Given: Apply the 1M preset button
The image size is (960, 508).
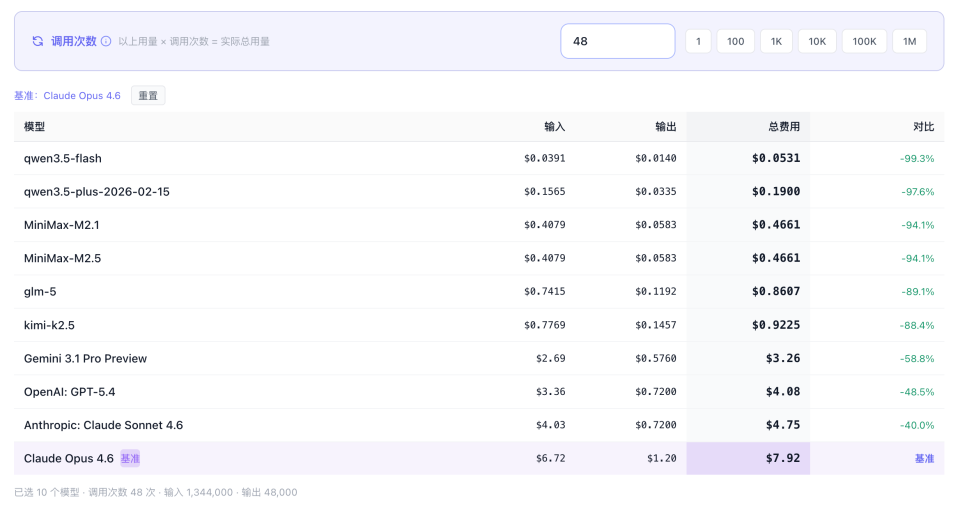Looking at the screenshot, I should point(909,41).
